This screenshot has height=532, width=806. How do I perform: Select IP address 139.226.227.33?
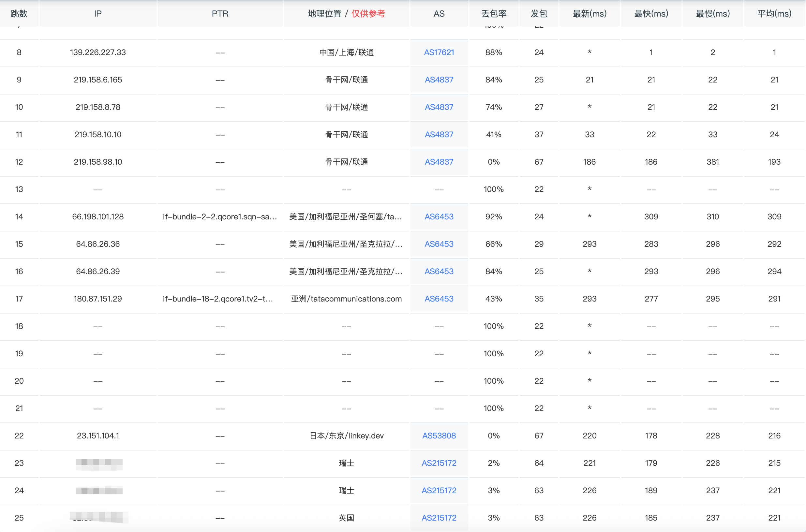pos(98,52)
